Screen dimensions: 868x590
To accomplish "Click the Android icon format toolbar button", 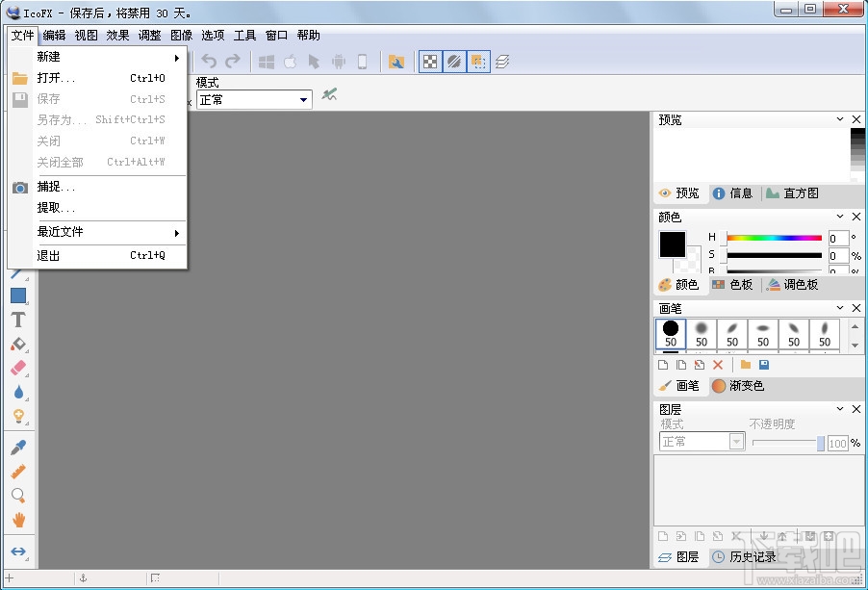I will click(x=339, y=61).
